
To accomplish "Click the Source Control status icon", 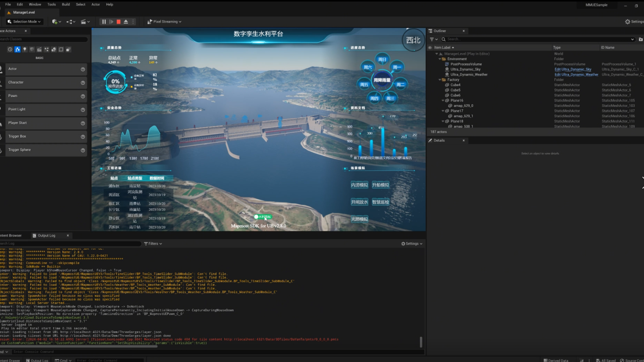I will click(632, 360).
